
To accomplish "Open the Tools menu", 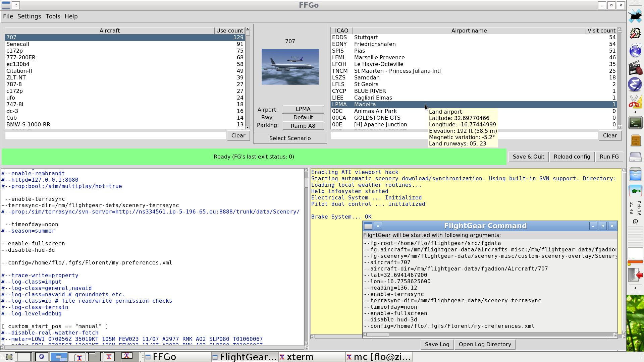I will (53, 16).
